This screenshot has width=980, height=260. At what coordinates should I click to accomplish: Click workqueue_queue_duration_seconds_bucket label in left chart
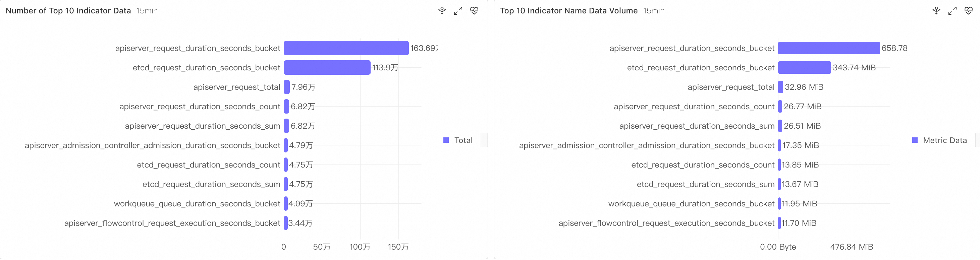point(197,204)
